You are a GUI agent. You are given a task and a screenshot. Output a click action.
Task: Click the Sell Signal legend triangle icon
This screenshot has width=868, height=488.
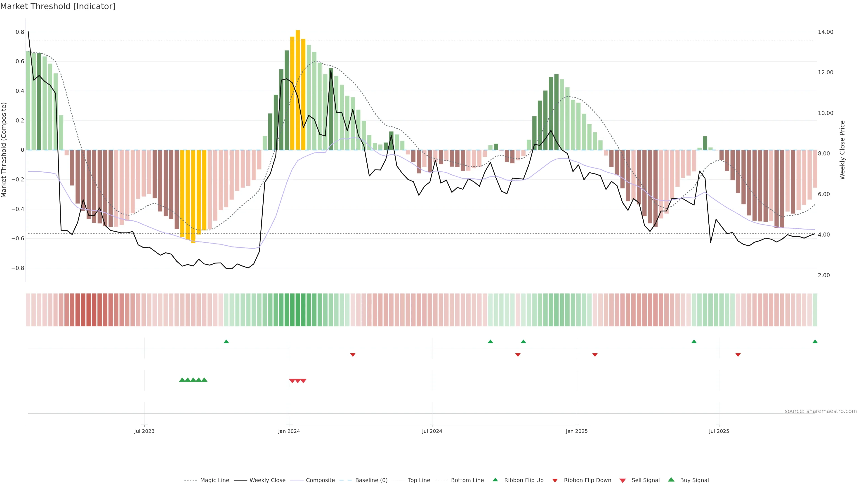point(623,481)
